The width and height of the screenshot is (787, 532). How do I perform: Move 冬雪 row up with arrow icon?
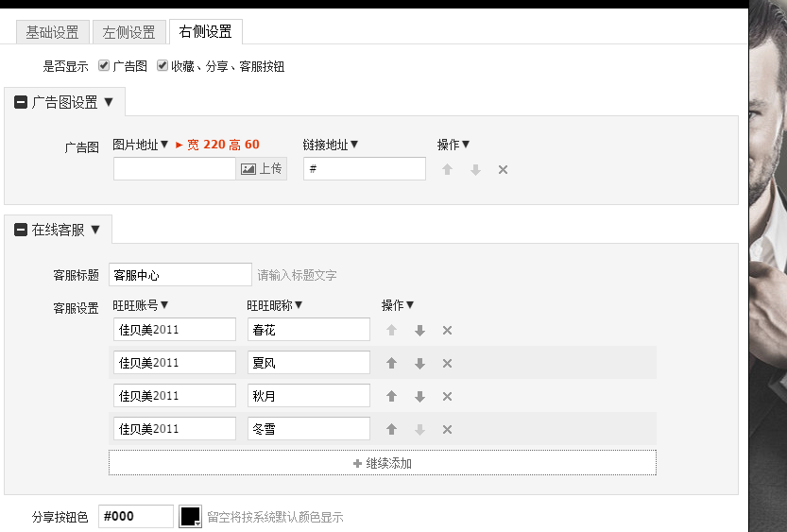click(392, 430)
